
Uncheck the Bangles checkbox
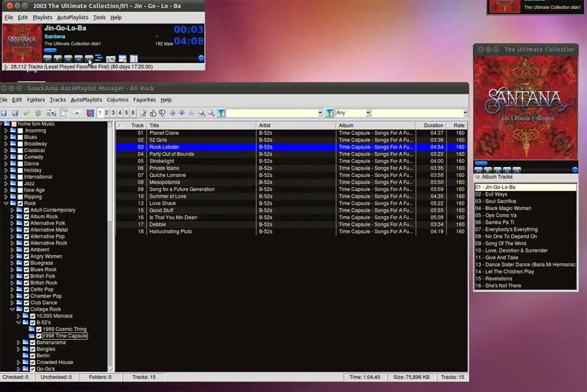coord(33,349)
